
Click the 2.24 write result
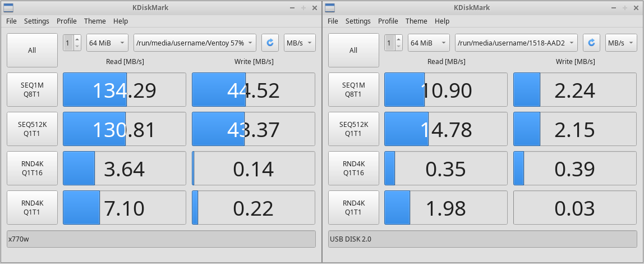coord(575,90)
